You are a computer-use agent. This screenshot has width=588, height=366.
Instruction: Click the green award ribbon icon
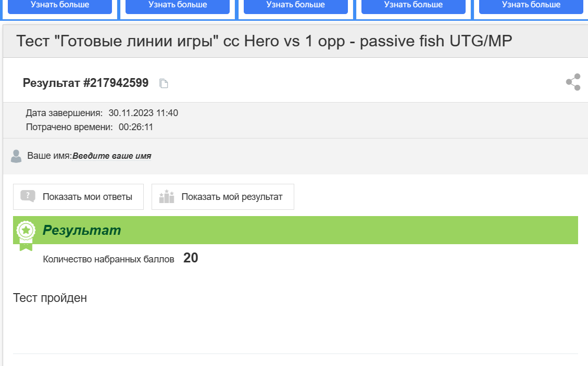[x=26, y=235]
